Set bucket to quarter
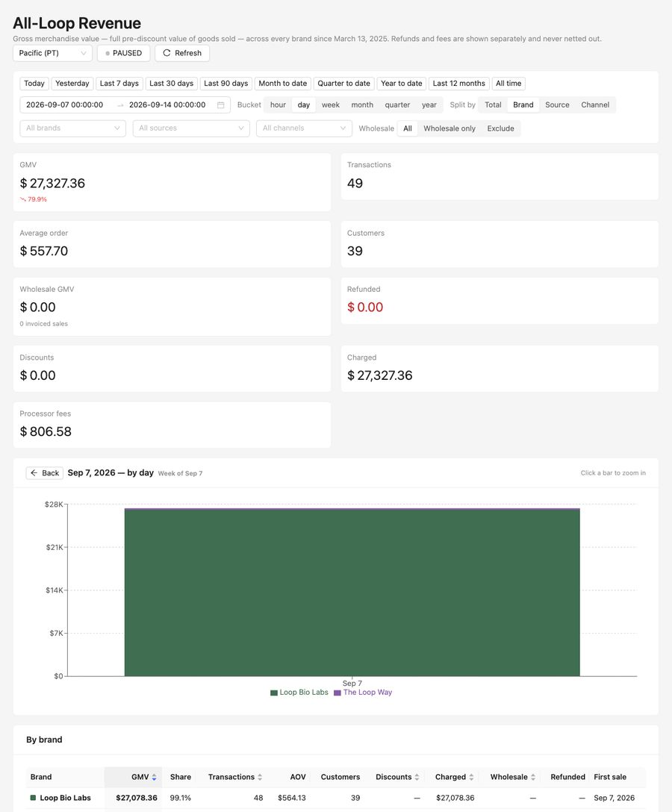672x812 pixels. click(x=397, y=104)
